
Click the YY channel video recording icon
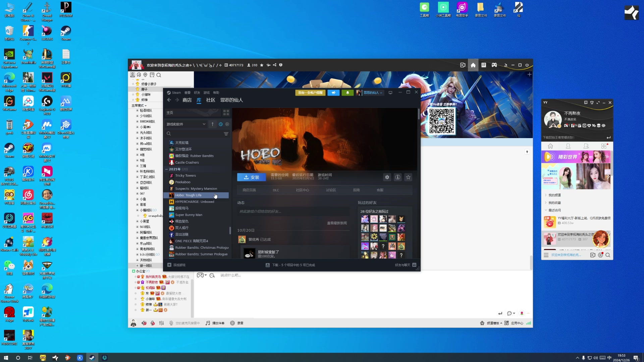click(x=463, y=65)
